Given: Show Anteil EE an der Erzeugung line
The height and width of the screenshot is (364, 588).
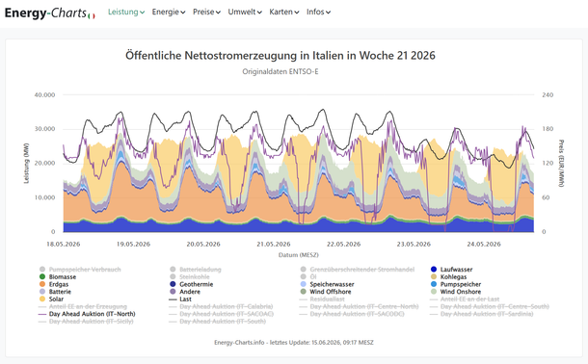Looking at the screenshot, I should coord(83,306).
